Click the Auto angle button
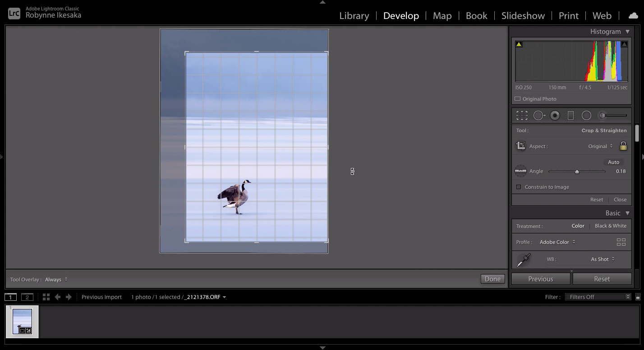The image size is (644, 350). (613, 162)
